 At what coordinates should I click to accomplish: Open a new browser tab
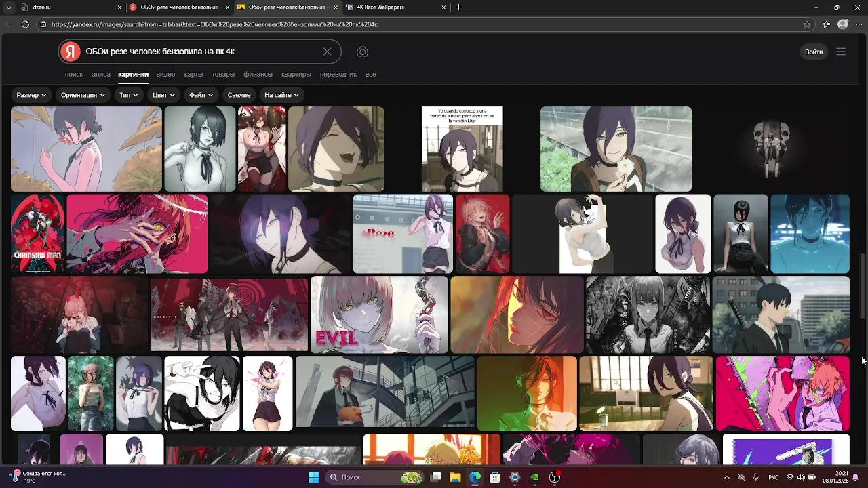click(459, 7)
